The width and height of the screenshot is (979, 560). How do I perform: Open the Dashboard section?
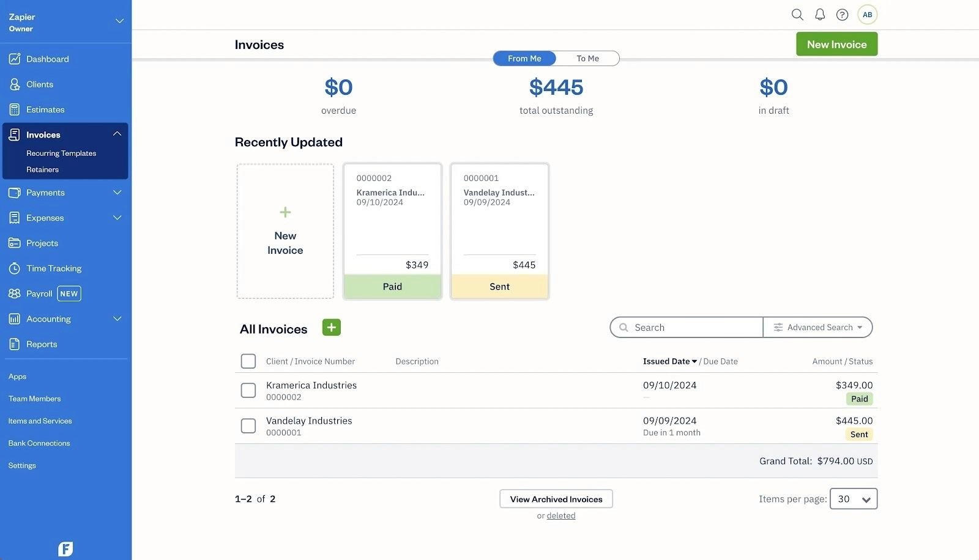tap(47, 58)
